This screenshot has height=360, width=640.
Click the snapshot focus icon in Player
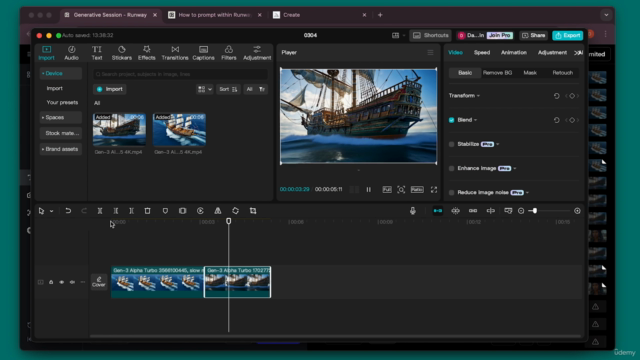(401, 189)
